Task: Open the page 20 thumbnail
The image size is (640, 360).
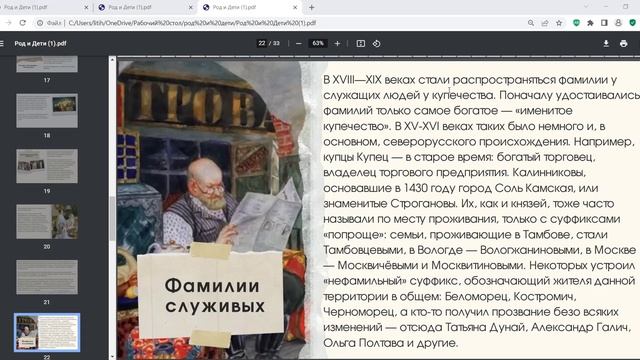Action: pyautogui.click(x=47, y=222)
